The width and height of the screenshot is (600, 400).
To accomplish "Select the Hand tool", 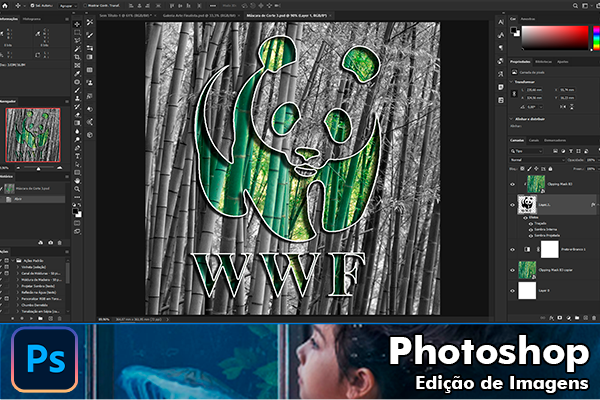I will point(77,181).
